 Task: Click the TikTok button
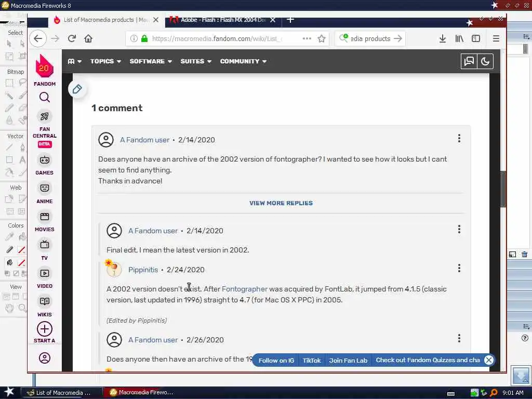(x=312, y=361)
